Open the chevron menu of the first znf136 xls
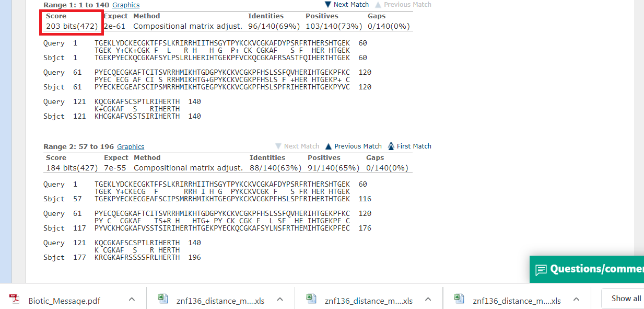 coord(280,299)
